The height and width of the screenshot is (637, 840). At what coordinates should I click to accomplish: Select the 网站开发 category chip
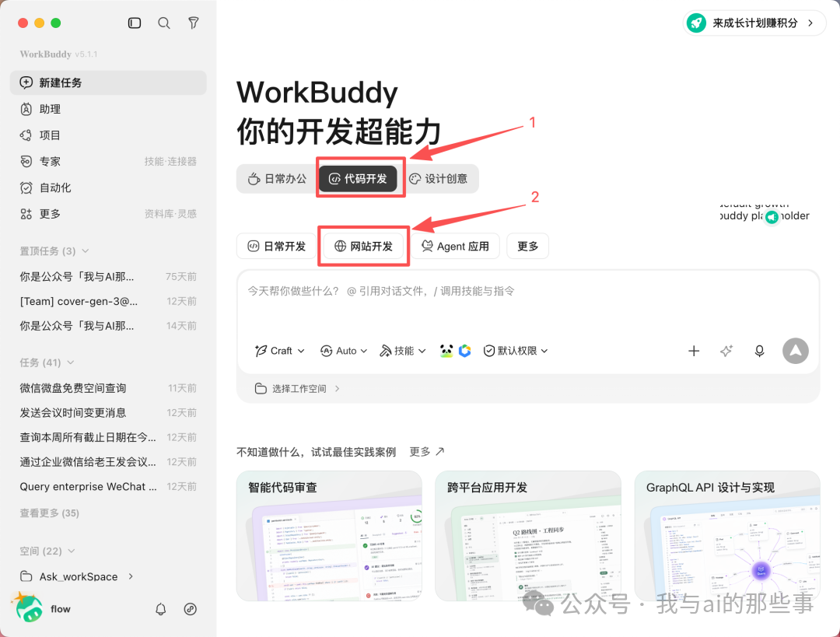click(x=364, y=246)
